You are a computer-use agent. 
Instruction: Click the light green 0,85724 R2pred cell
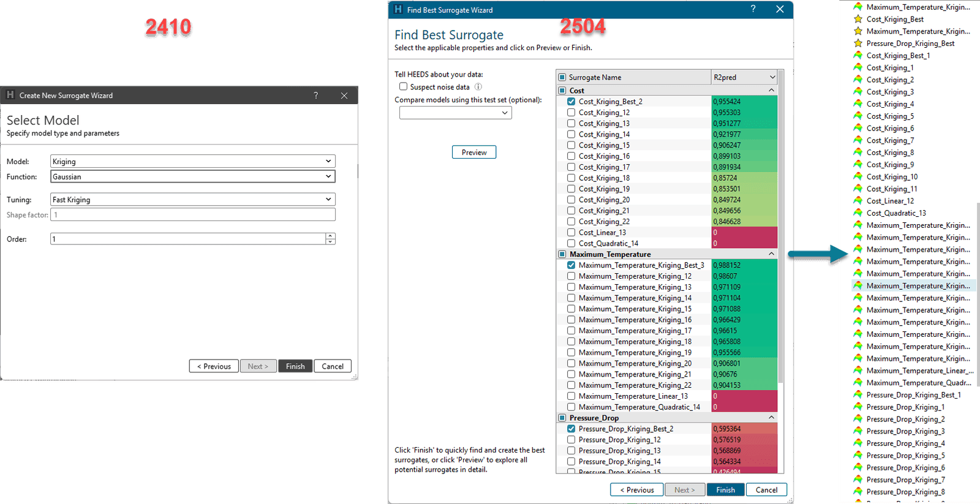(x=744, y=178)
